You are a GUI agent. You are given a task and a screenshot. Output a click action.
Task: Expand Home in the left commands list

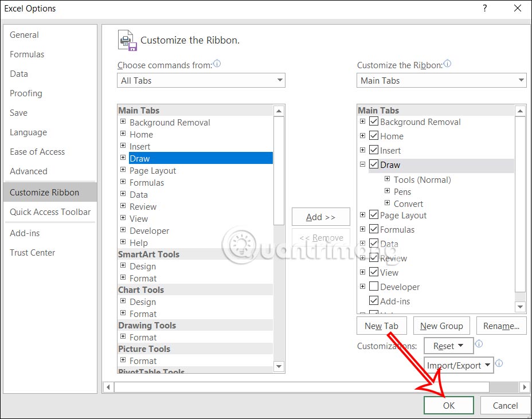[x=123, y=134]
